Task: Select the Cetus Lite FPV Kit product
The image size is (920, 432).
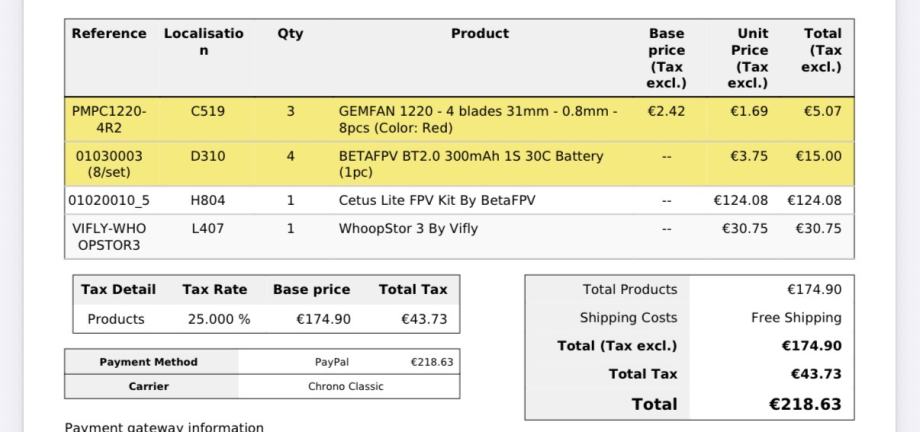Action: (x=437, y=200)
